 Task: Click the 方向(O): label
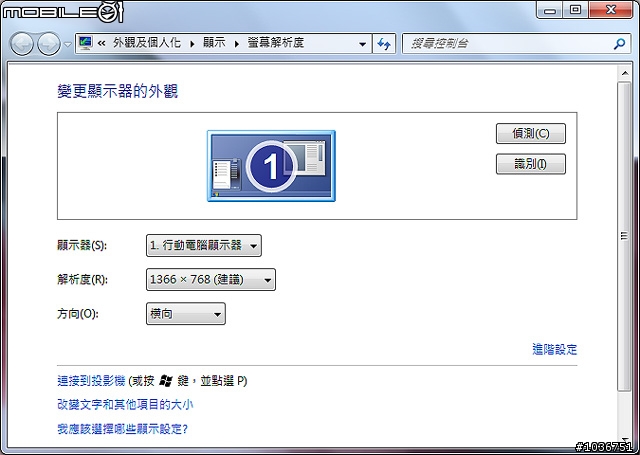(x=78, y=314)
